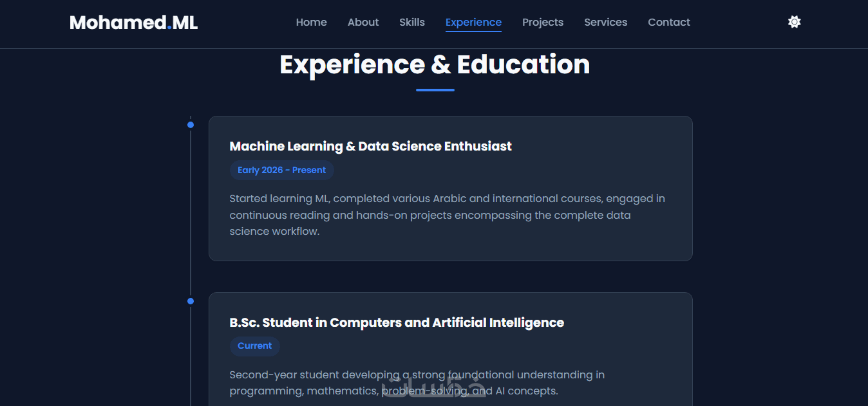Click the "Started learning ML" description text
868x406 pixels.
point(447,215)
